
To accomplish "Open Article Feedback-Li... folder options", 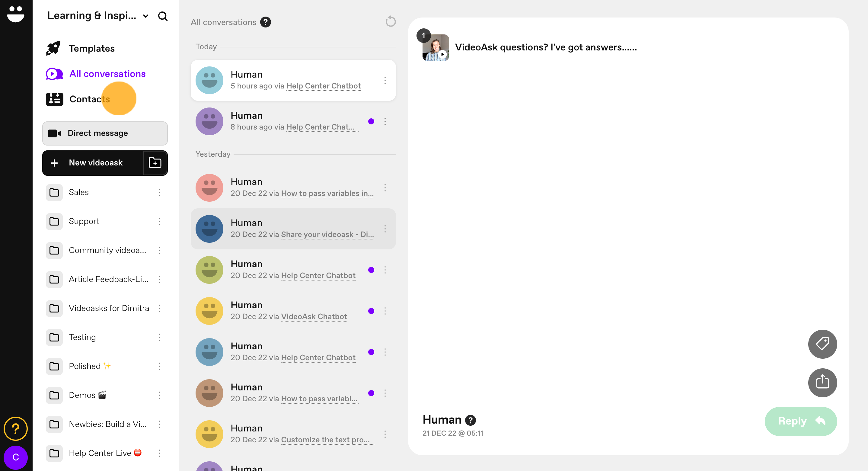I will click(159, 279).
